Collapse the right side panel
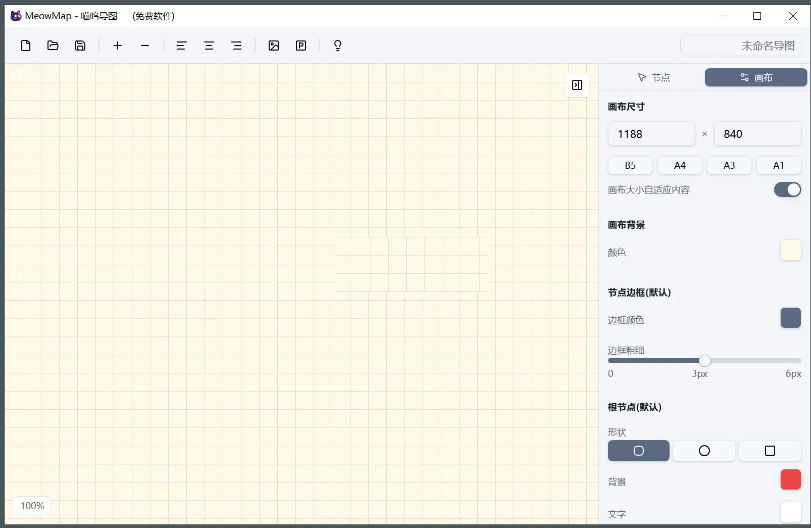 pos(577,85)
